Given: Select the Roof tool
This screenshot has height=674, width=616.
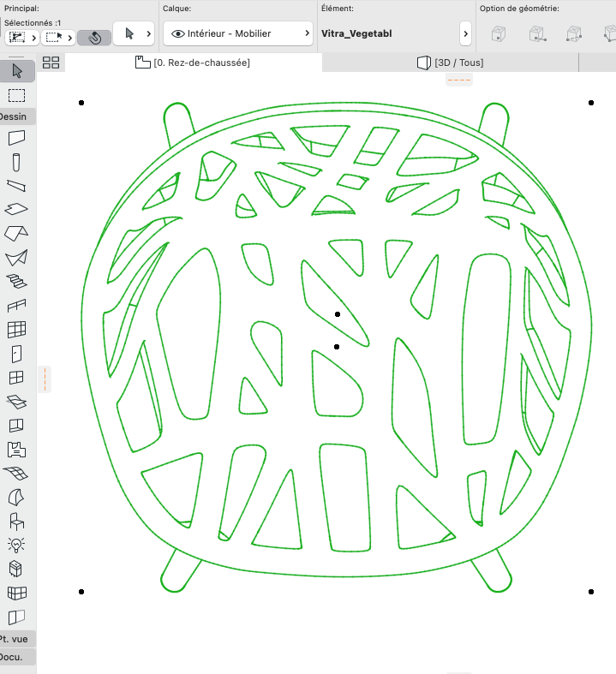Looking at the screenshot, I should [16, 234].
